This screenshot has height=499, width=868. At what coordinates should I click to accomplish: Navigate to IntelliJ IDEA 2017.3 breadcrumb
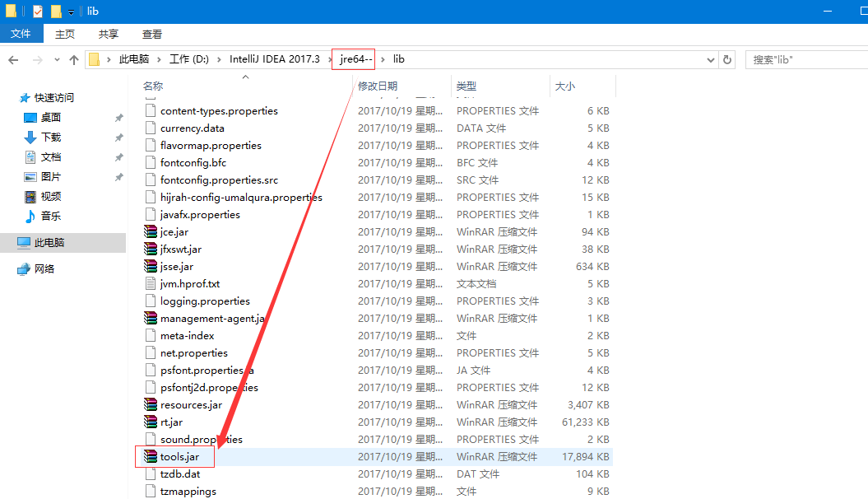275,59
